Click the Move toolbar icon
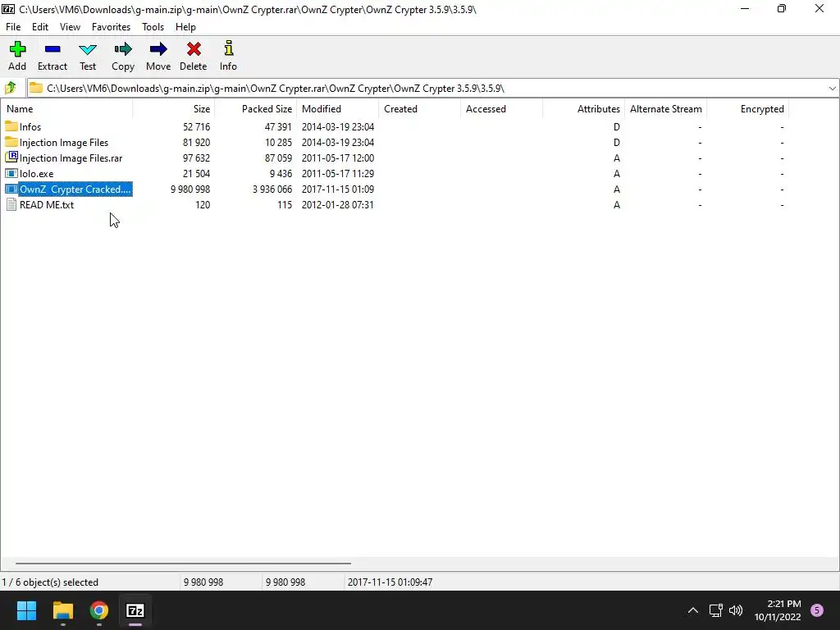Screen dimensions: 840x630 click(158, 50)
